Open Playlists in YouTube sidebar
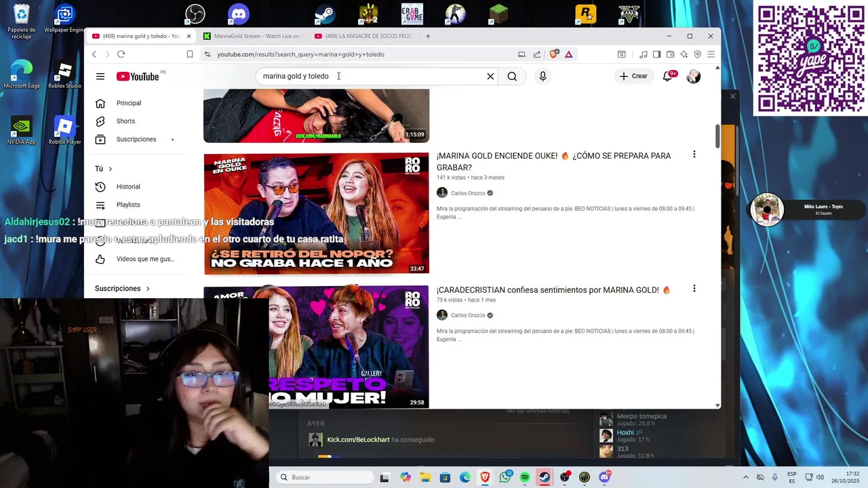This screenshot has width=868, height=488. coord(128,205)
